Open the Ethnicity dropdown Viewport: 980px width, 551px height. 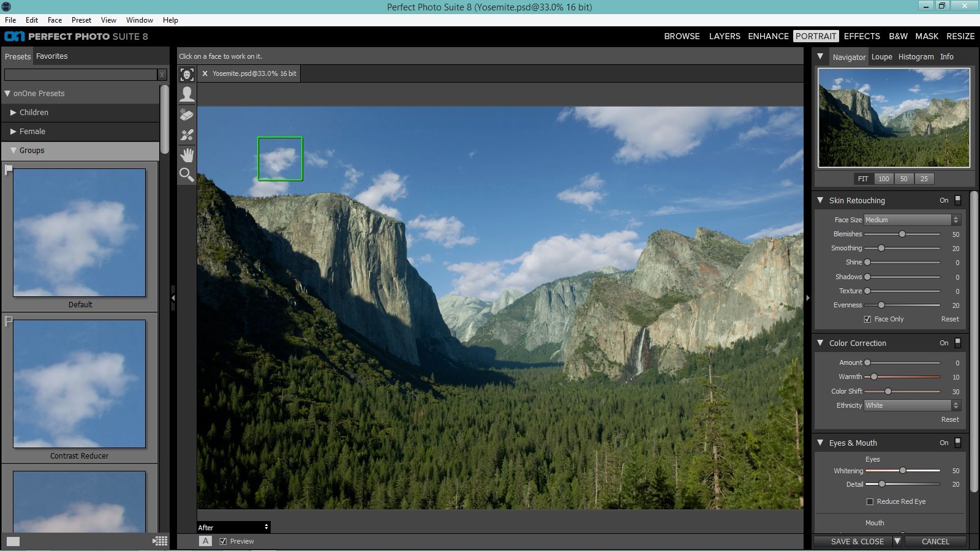(x=912, y=405)
